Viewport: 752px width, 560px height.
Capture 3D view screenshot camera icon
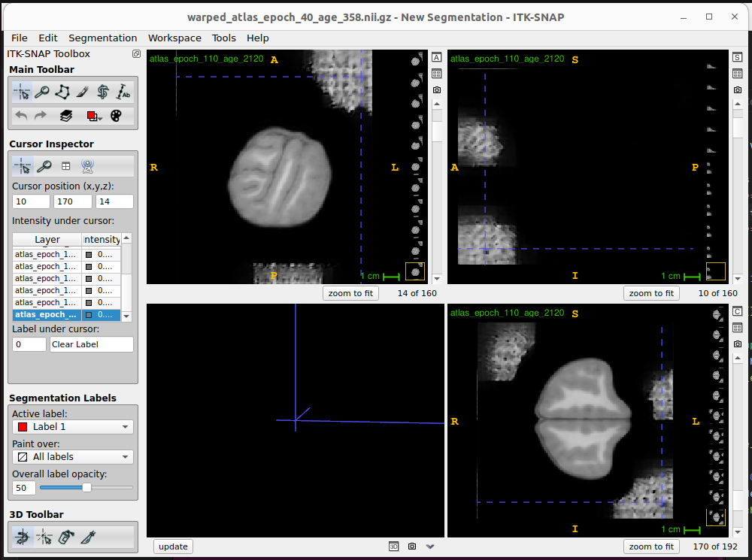point(412,546)
